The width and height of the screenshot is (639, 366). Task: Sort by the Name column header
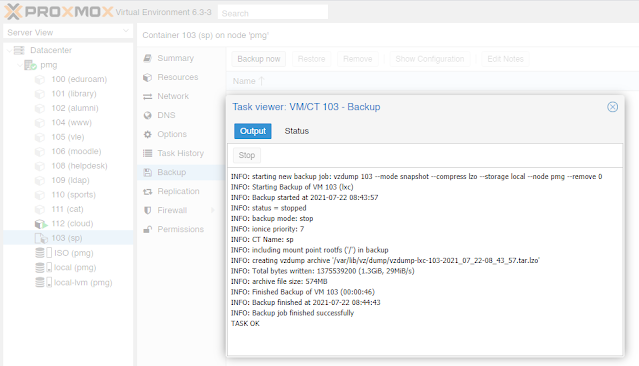point(249,81)
